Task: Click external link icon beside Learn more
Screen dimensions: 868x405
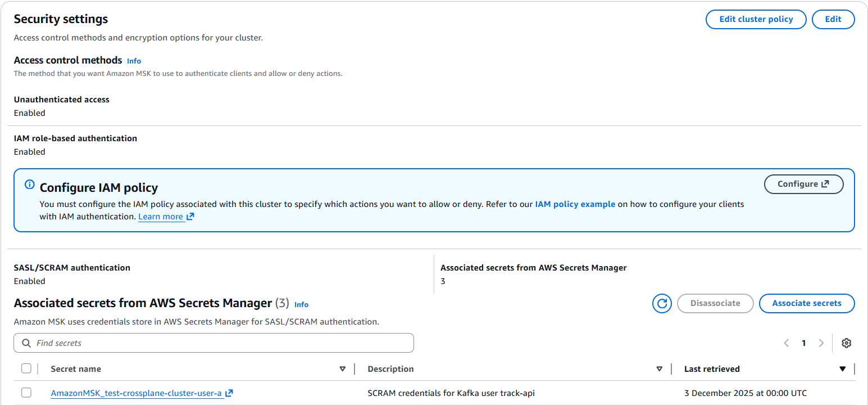Action: (190, 217)
